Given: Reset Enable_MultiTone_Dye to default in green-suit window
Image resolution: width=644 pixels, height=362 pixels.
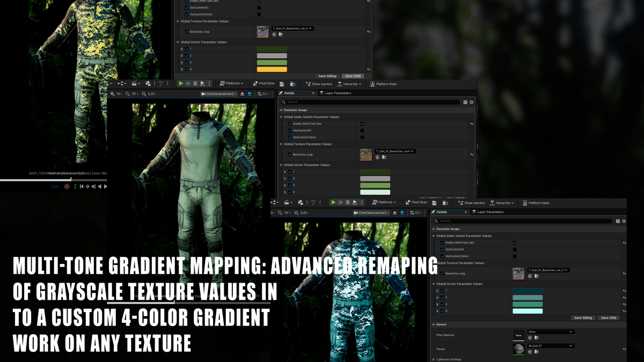Looking at the screenshot, I should coord(472,124).
